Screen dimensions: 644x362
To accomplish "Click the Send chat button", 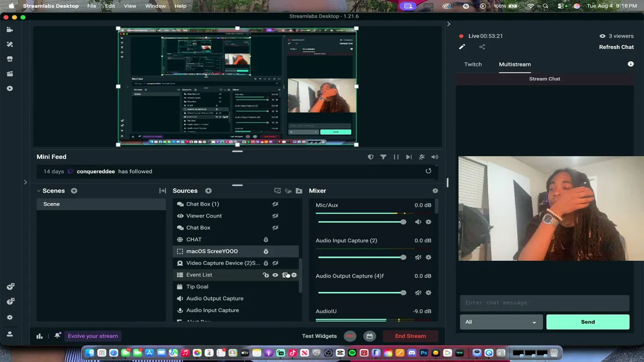I will point(588,322).
